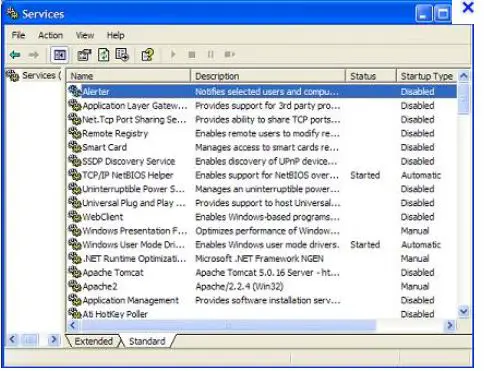Select the Services (Local) tree node
484x371 pixels.
coord(34,76)
